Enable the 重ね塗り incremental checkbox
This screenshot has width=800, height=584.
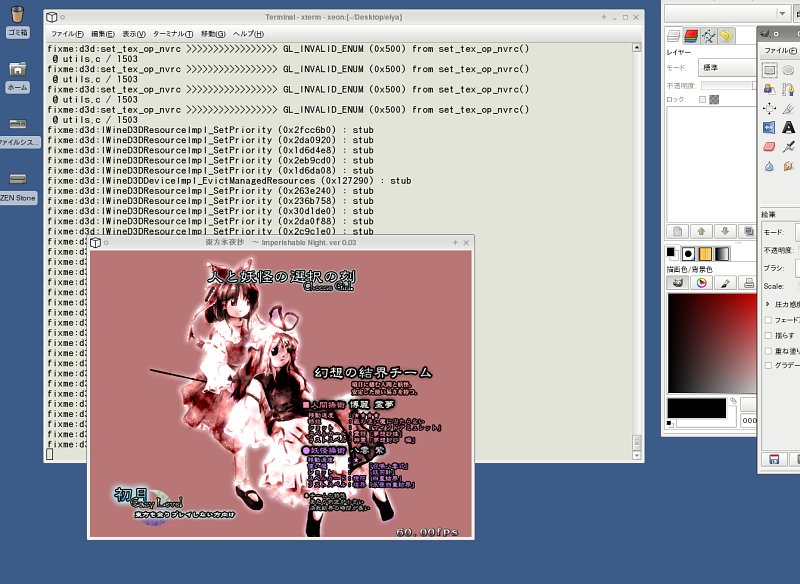768,350
